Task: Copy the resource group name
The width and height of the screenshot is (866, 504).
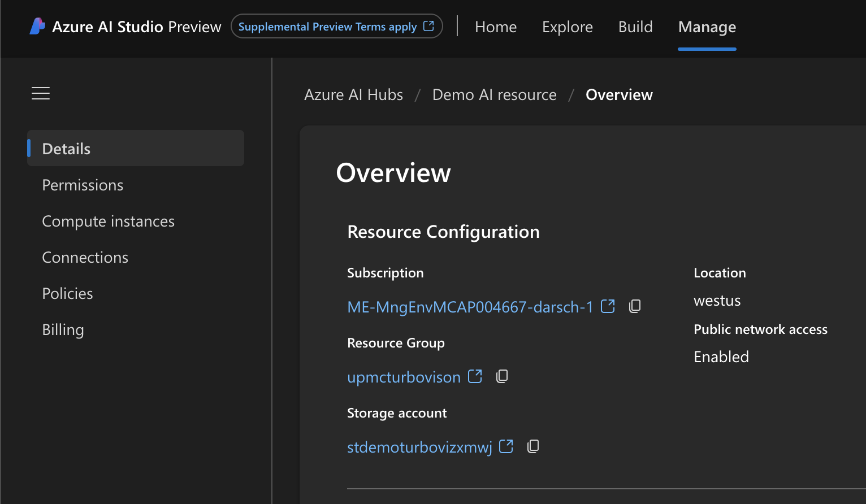Action: (x=502, y=376)
